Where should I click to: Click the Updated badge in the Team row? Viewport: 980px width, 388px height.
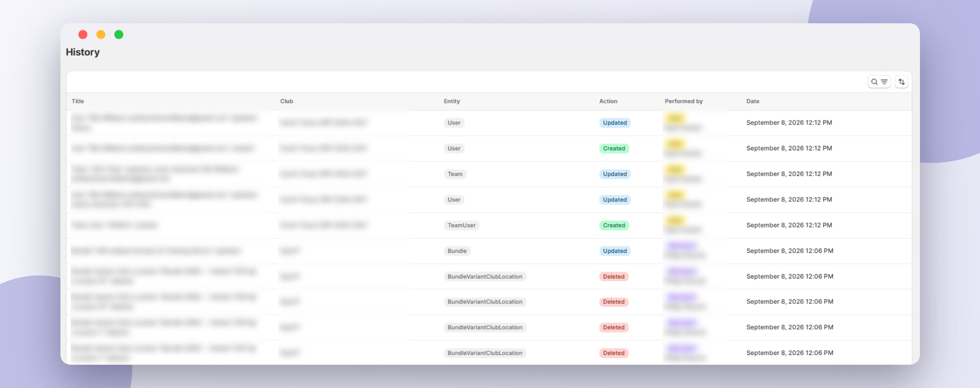tap(615, 174)
